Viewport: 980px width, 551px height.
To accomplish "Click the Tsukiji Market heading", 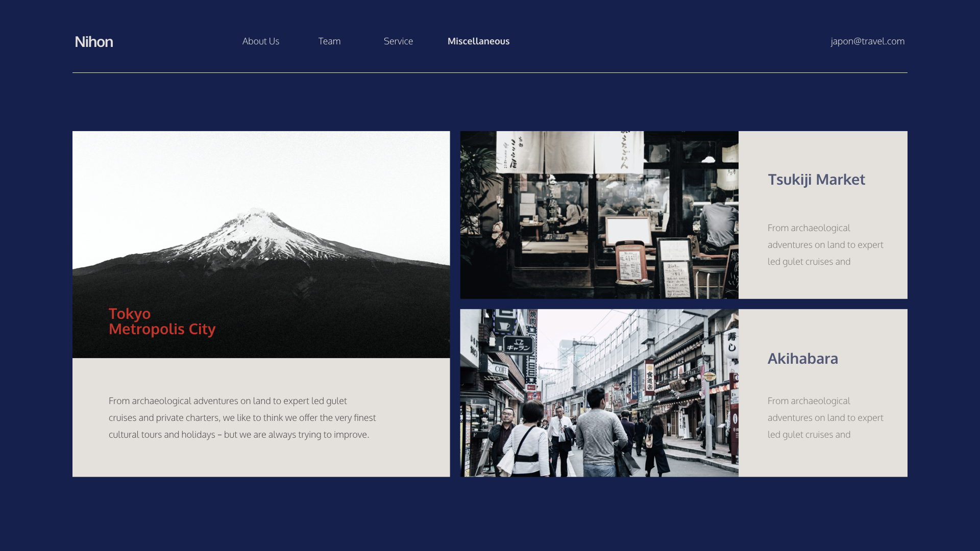I will click(x=816, y=180).
